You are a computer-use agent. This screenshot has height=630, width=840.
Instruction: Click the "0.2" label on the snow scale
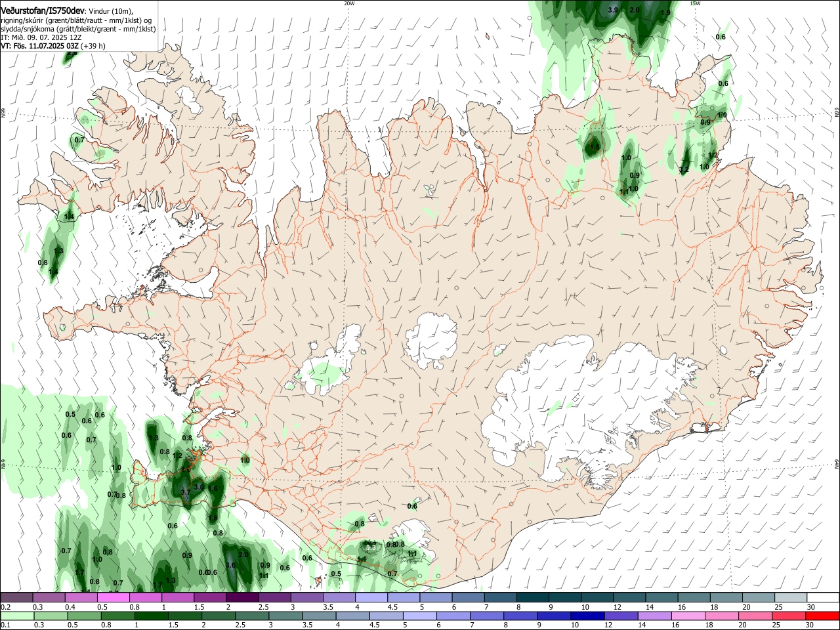[x=6, y=607]
